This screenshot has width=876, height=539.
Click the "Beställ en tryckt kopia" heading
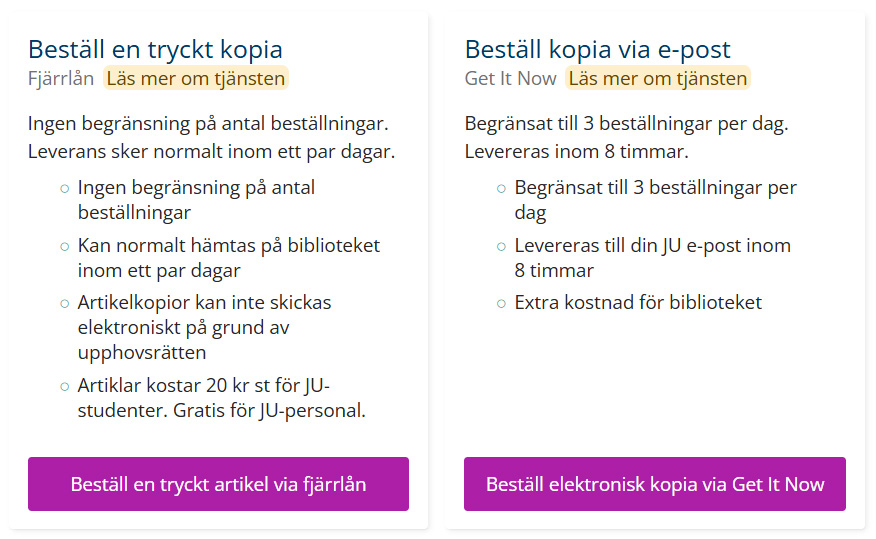[x=155, y=49]
